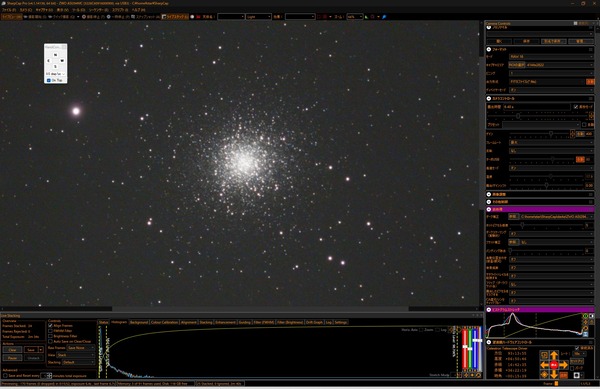Image resolution: width=600 pixels, height=389 pixels.
Task: Enable Auto Save on Clear/Close checkbox
Action: point(51,341)
